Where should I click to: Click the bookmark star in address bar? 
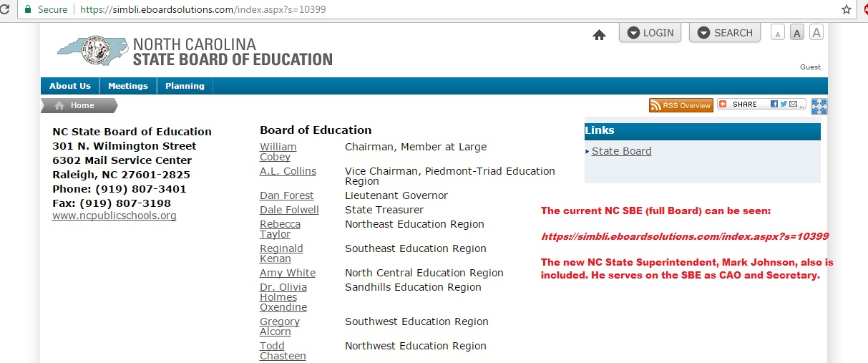[847, 10]
